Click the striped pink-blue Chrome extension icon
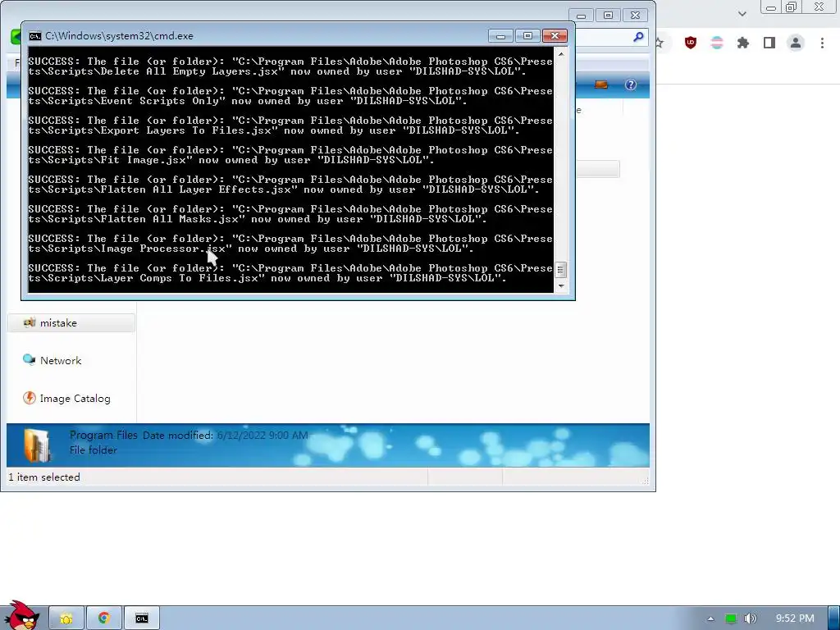 pos(717,43)
